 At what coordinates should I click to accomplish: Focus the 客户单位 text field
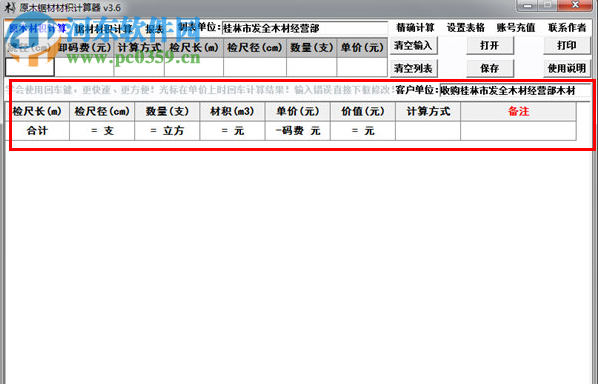515,91
